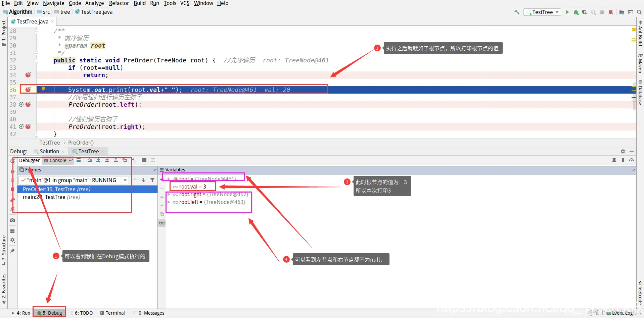Close the TestTree.java editor tab
Viewport: 644px width, 318px height.
[x=52, y=21]
